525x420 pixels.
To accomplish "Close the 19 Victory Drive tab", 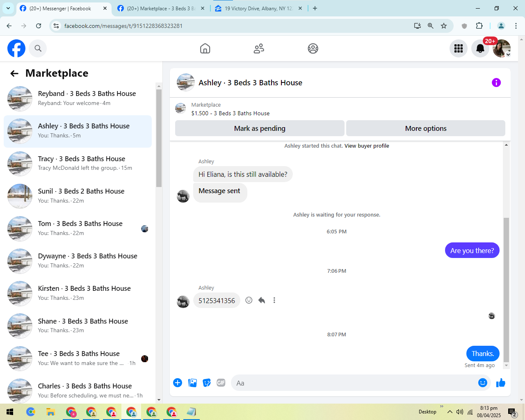I will [300, 8].
